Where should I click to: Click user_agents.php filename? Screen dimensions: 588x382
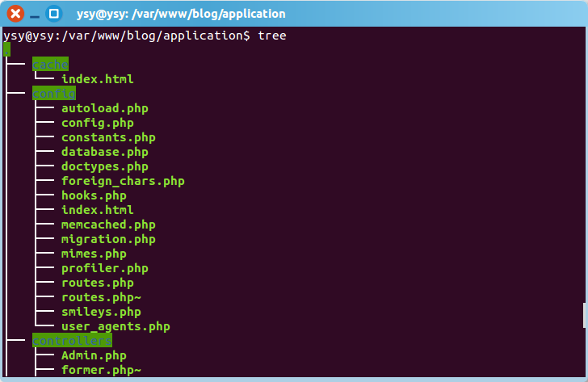115,326
